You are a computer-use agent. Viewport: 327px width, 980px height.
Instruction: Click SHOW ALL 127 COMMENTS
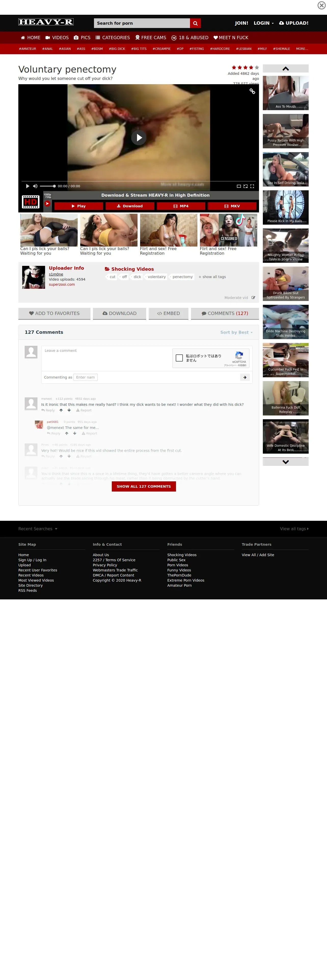(144, 487)
